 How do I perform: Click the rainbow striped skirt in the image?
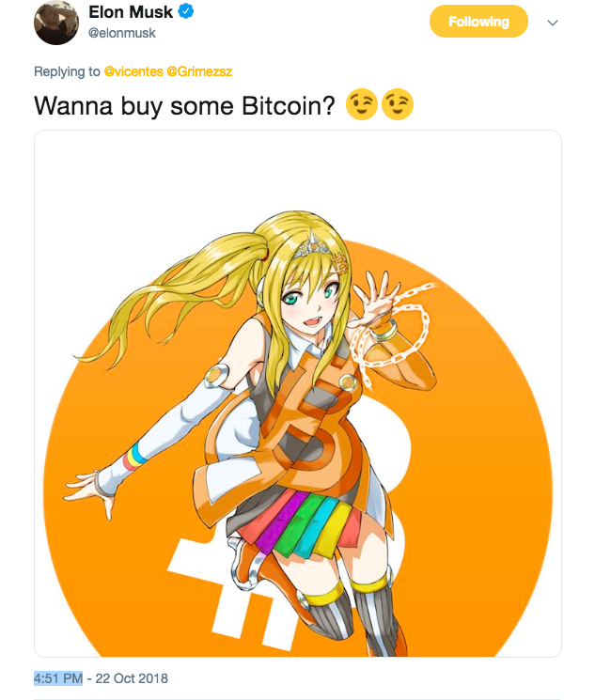coord(299,522)
